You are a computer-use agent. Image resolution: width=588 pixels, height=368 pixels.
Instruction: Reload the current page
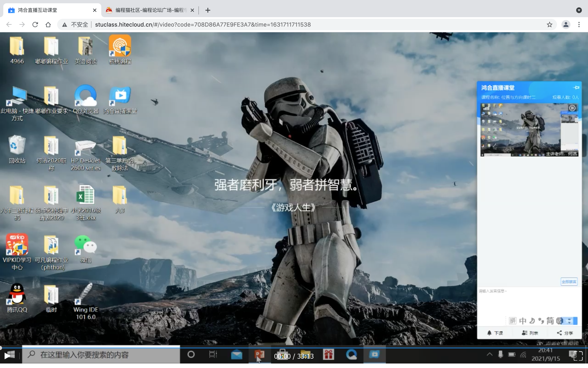point(35,25)
